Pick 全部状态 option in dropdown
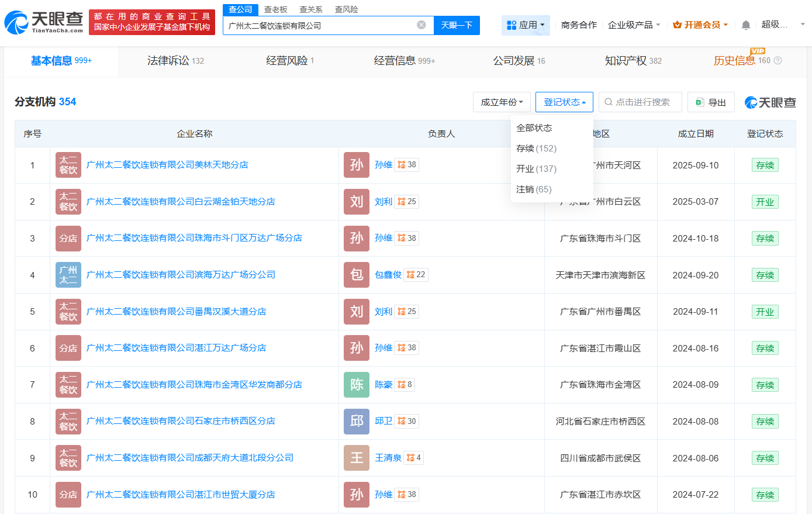This screenshot has width=812, height=514. click(534, 128)
